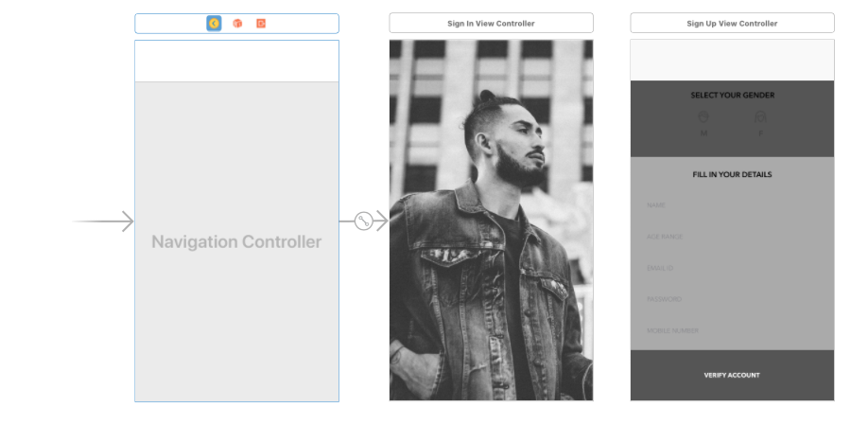Select the orange Exit icon
This screenshot has width=868, height=443.
[x=261, y=24]
